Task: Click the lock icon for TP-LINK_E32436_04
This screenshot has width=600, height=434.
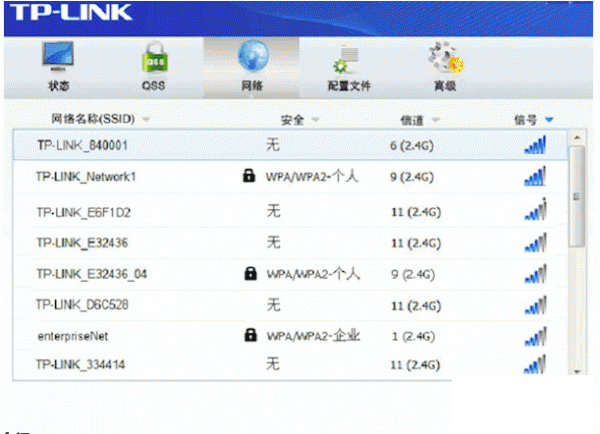Action: (x=250, y=273)
